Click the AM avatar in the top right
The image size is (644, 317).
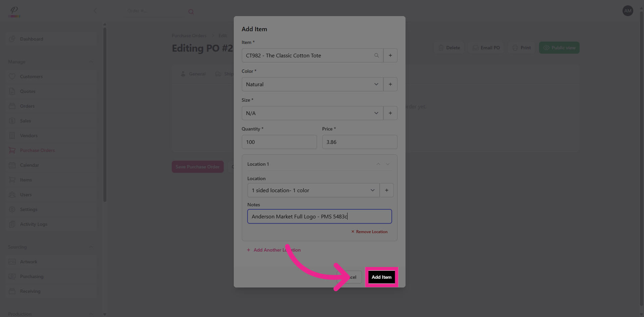pos(628,10)
